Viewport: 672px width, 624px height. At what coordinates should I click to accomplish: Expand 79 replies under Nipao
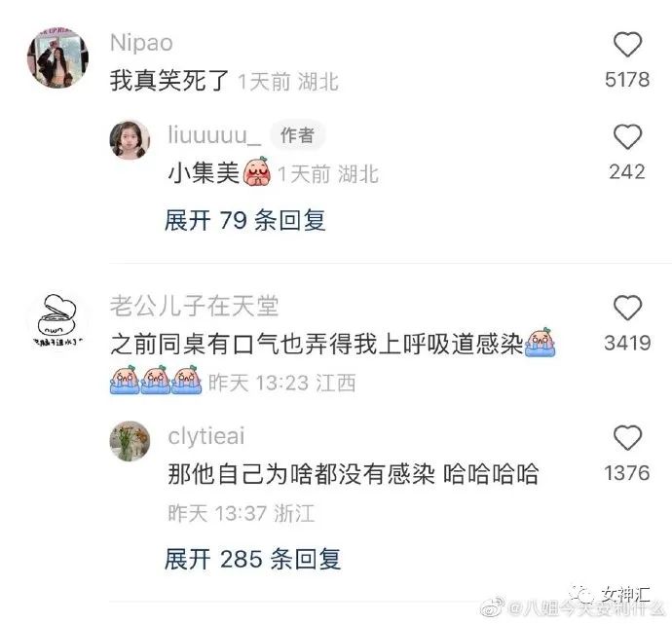[245, 221]
